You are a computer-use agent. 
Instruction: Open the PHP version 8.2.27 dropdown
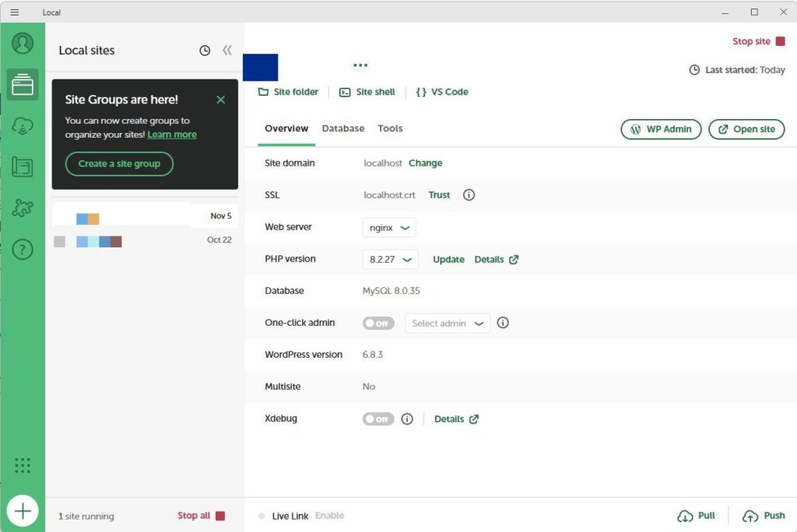click(x=391, y=260)
